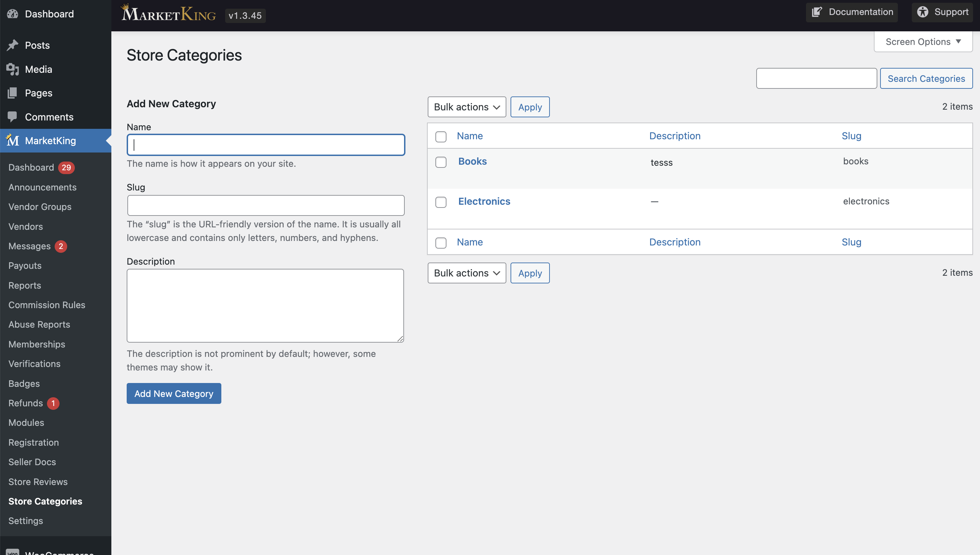Open Abuse Reports in sidebar
This screenshot has width=980, height=555.
click(x=39, y=325)
